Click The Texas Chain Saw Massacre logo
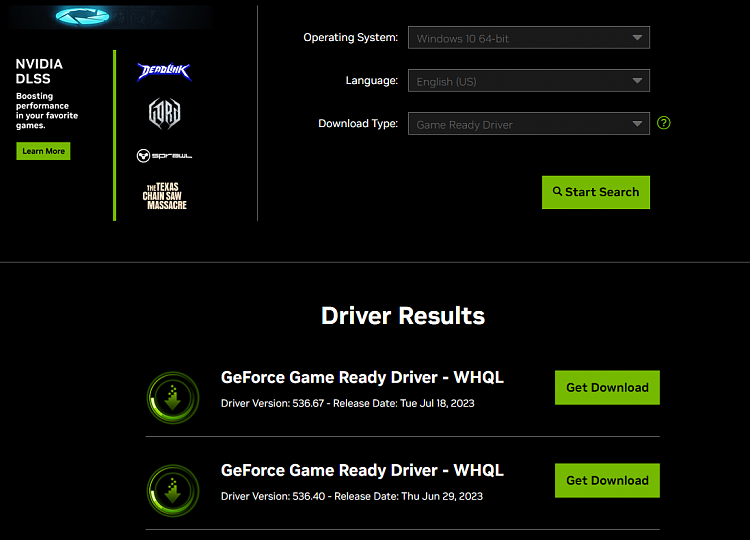The width and height of the screenshot is (750, 540). pos(165,196)
